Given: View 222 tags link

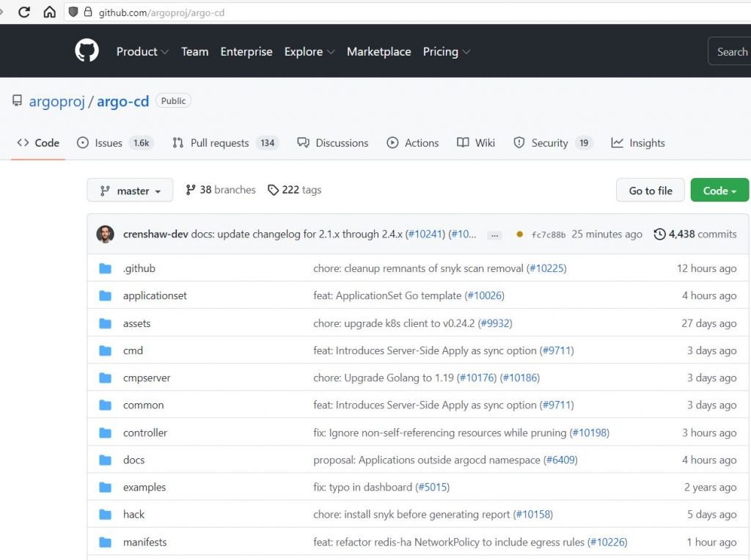Looking at the screenshot, I should [x=295, y=190].
